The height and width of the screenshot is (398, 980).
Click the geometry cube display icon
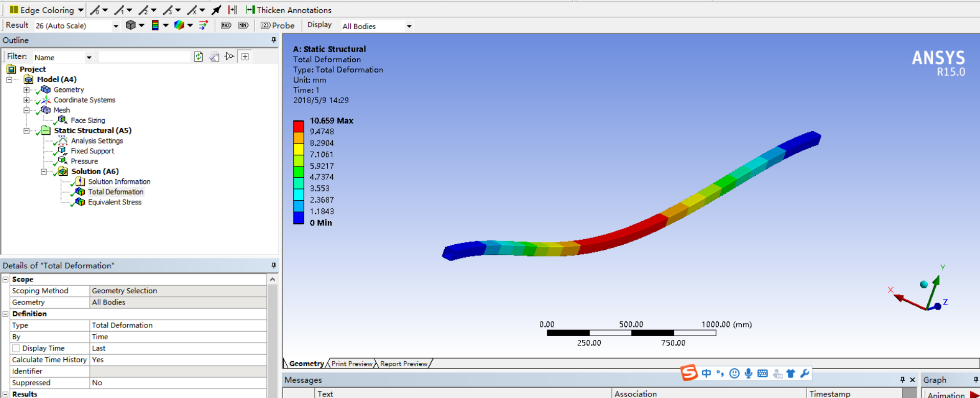(x=131, y=26)
